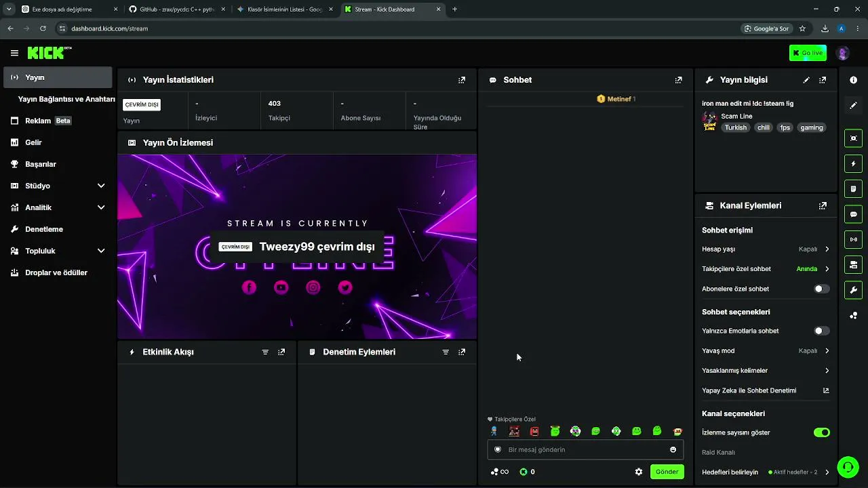The image size is (868, 488).
Task: Switch to the Exe dosya adı değiştirme tab
Action: pyautogui.click(x=69, y=9)
